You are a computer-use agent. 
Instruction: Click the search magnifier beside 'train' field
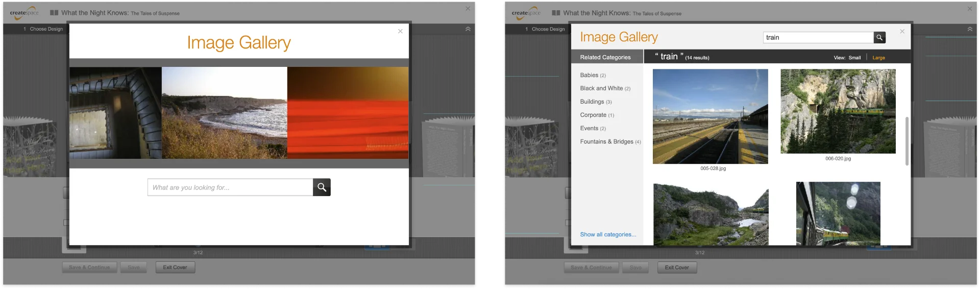879,38
